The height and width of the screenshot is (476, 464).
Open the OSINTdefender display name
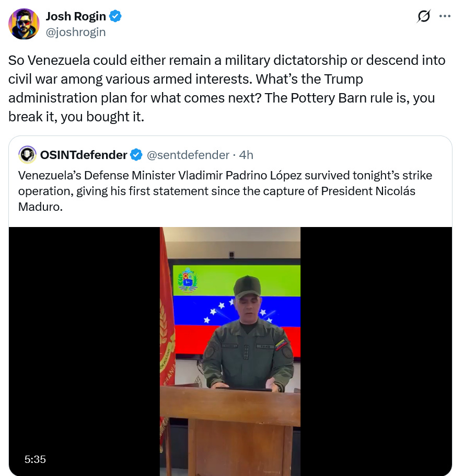[84, 155]
